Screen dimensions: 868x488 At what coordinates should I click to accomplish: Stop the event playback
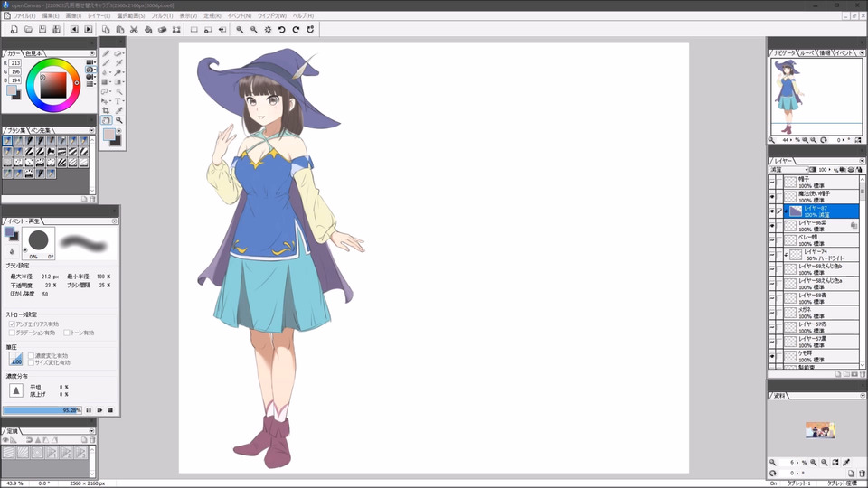(x=110, y=410)
